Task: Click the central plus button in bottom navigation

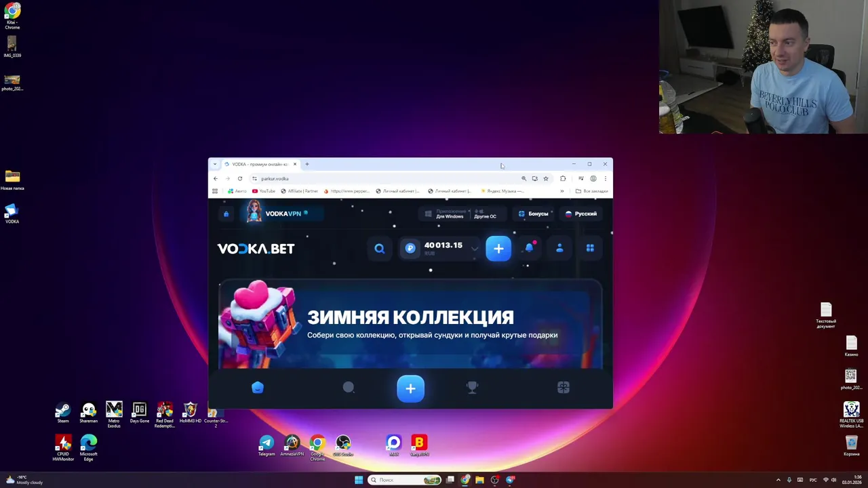Action: pyautogui.click(x=410, y=388)
